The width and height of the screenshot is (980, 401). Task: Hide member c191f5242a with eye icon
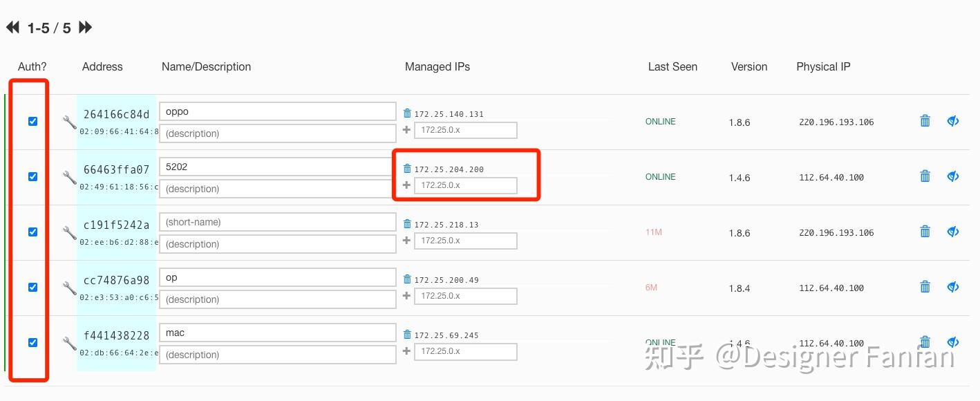pyautogui.click(x=953, y=232)
